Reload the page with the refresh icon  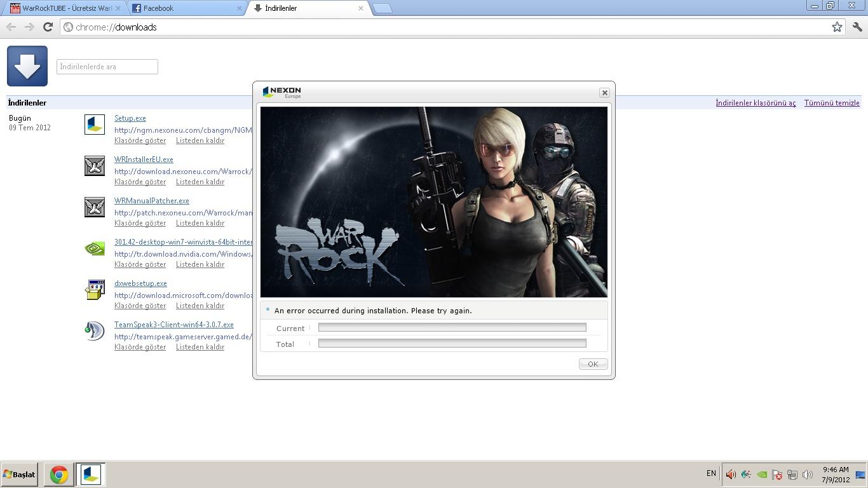(x=48, y=27)
